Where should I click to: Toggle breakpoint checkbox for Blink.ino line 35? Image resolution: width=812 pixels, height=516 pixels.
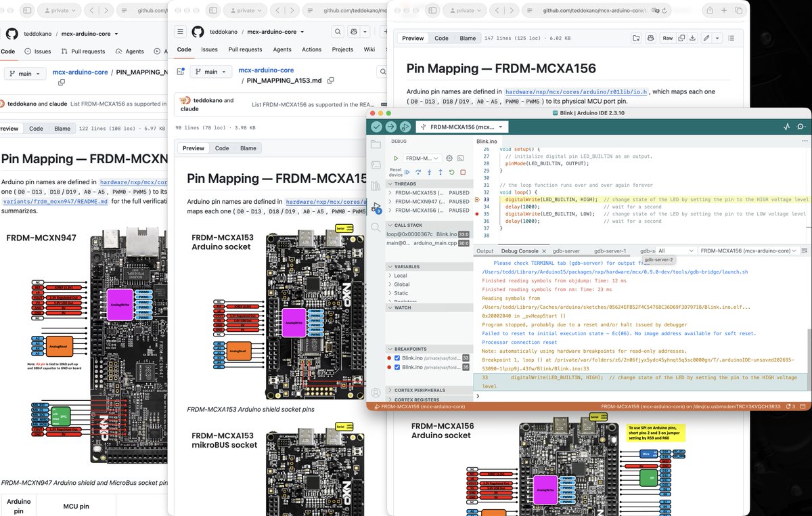397,367
